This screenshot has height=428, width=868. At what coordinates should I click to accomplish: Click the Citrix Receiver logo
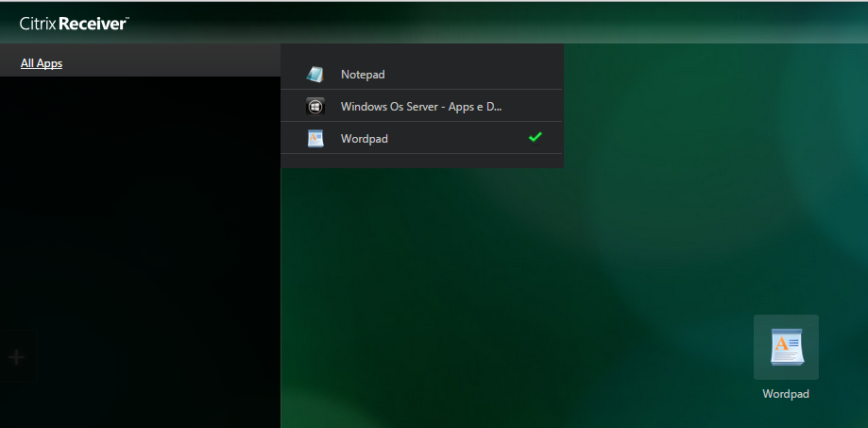click(x=74, y=24)
